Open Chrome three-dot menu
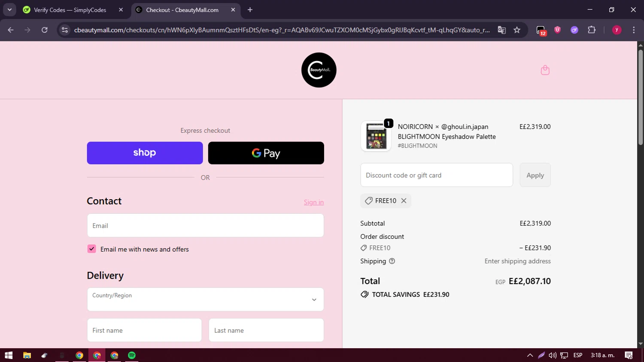This screenshot has width=644, height=362. coord(634,30)
